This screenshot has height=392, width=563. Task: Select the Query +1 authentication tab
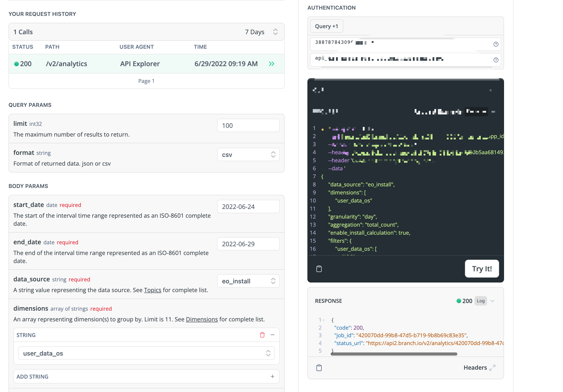[326, 26]
